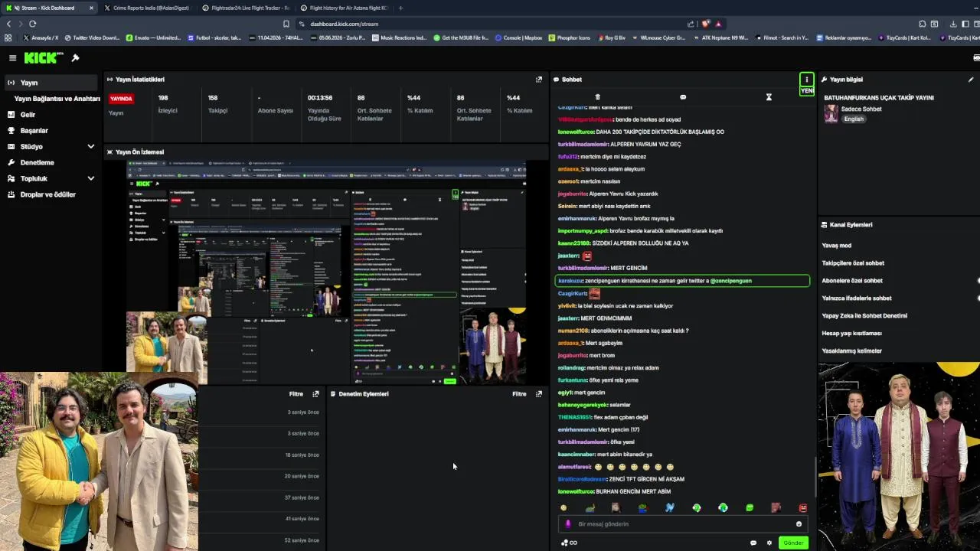The image size is (980, 551).
Task: Click the Kick logo
Action: pos(44,58)
